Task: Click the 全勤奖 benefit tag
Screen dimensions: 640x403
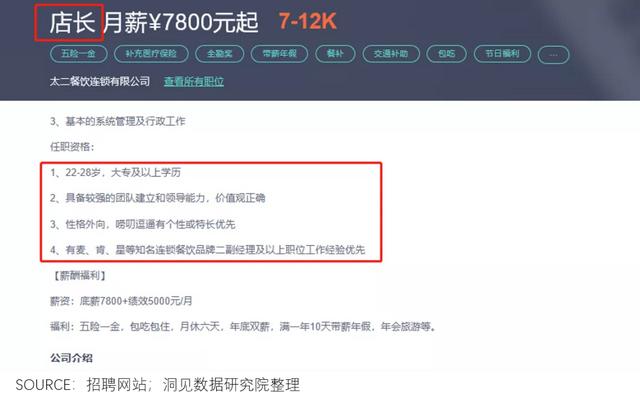Action: [220, 54]
